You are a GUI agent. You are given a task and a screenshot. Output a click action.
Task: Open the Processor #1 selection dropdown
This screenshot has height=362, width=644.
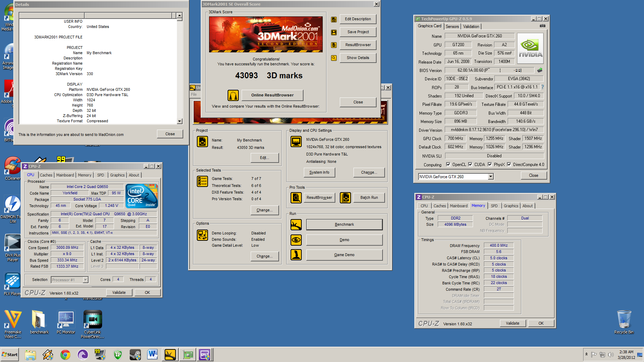click(86, 280)
